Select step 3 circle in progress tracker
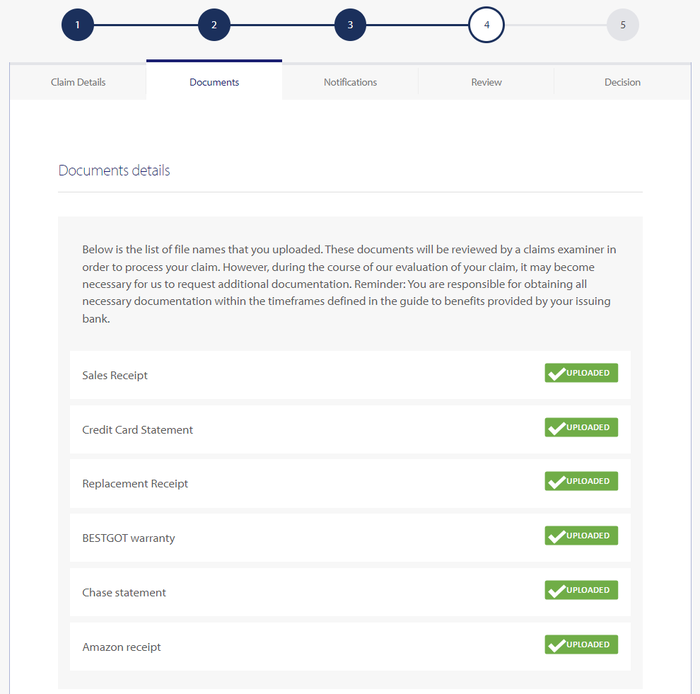This screenshot has width=700, height=694. pos(350,25)
